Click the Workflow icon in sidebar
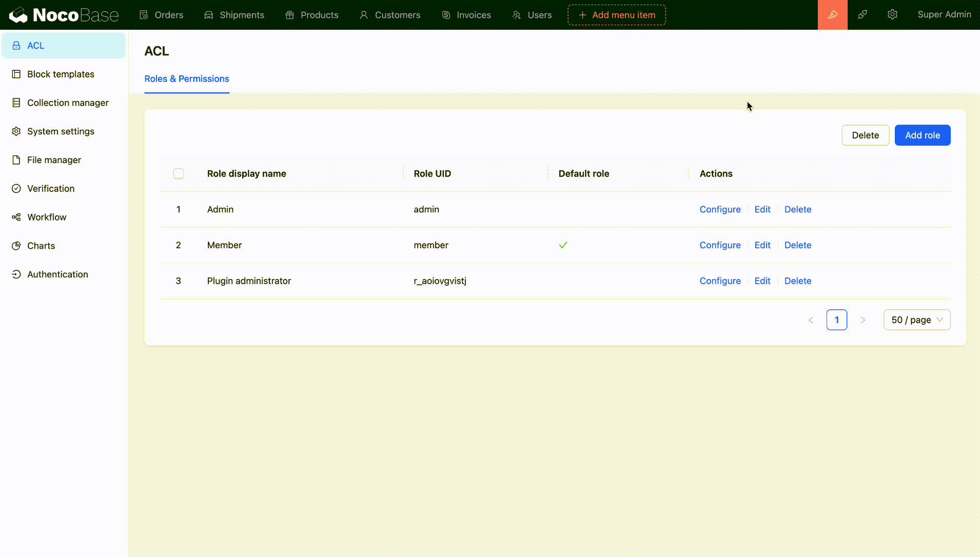Viewport: 980px width, 557px height. coord(16,217)
